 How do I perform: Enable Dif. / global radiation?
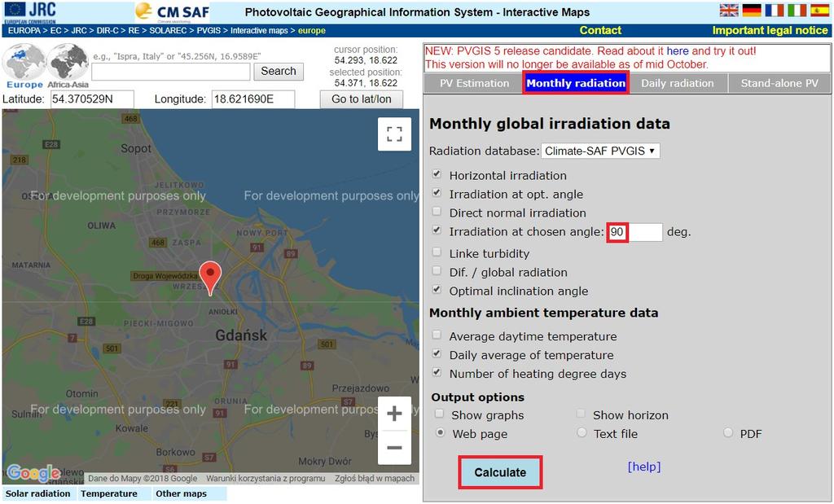tap(437, 271)
